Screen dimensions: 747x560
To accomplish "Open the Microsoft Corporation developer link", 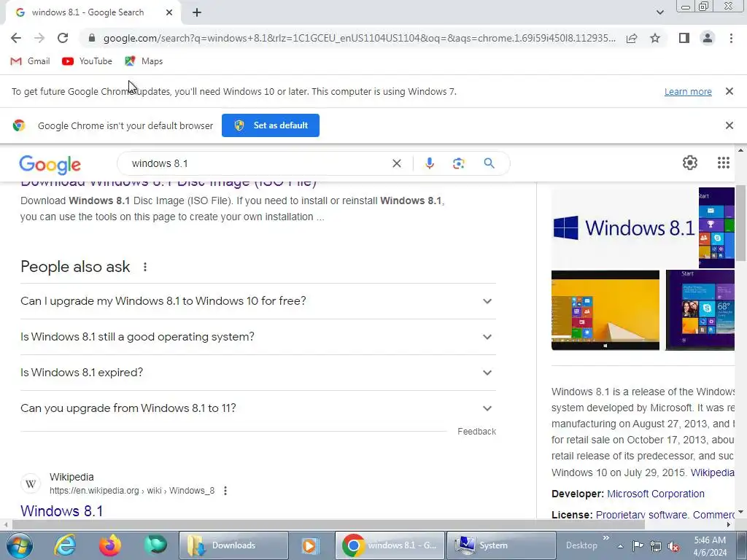I will tap(656, 494).
